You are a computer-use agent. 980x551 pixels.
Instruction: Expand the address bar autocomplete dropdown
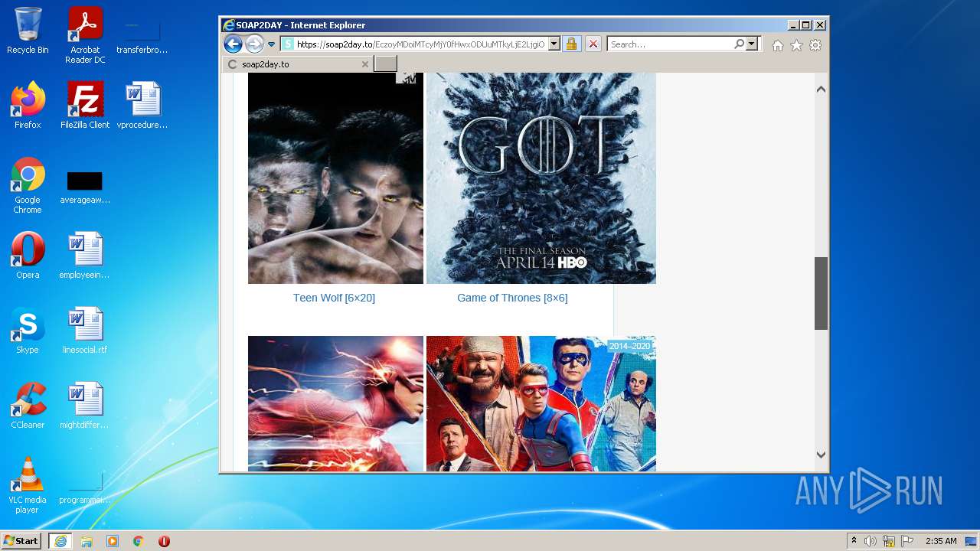pos(554,44)
